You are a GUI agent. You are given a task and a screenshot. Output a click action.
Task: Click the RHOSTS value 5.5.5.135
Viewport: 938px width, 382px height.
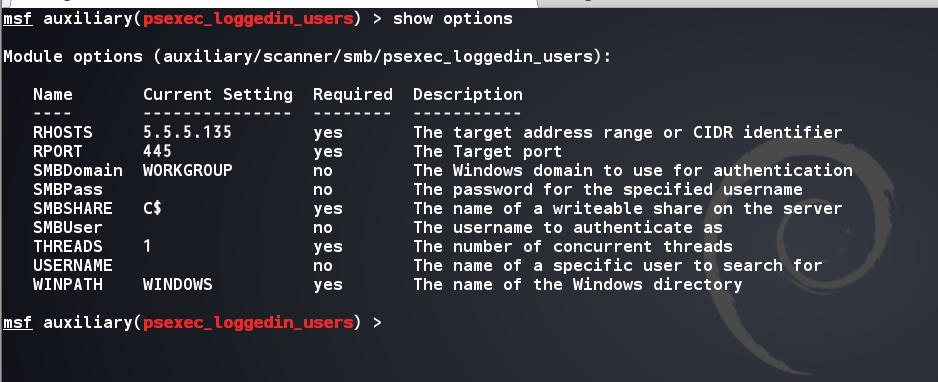coord(187,132)
